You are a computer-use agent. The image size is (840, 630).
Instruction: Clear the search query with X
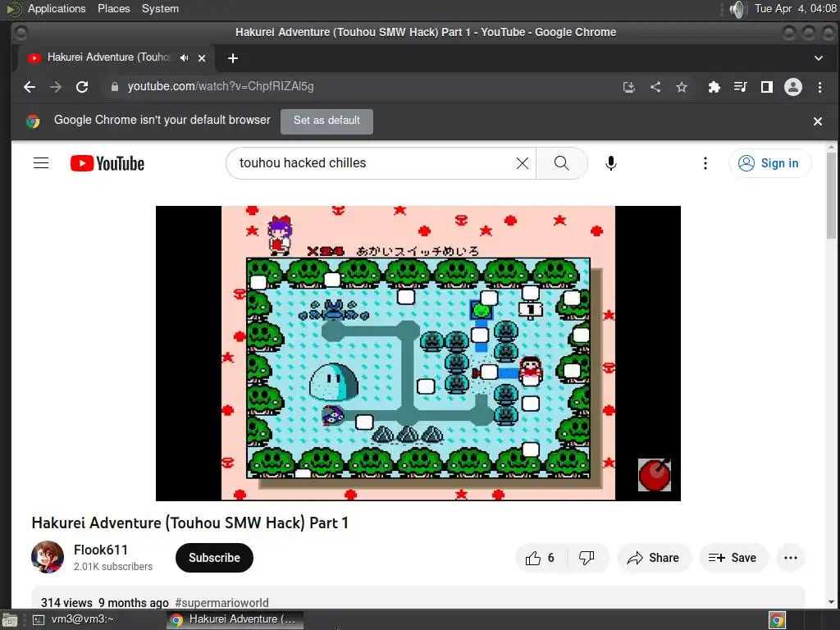tap(523, 163)
